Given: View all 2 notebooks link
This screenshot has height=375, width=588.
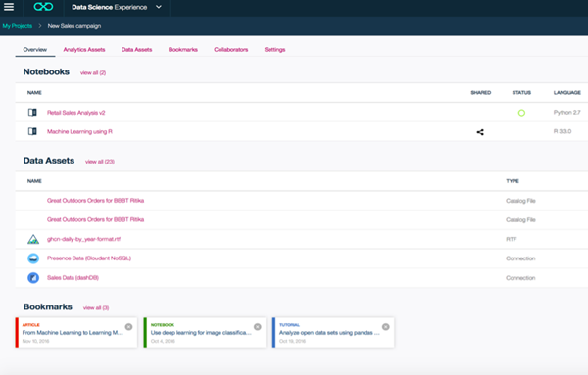Looking at the screenshot, I should point(93,73).
